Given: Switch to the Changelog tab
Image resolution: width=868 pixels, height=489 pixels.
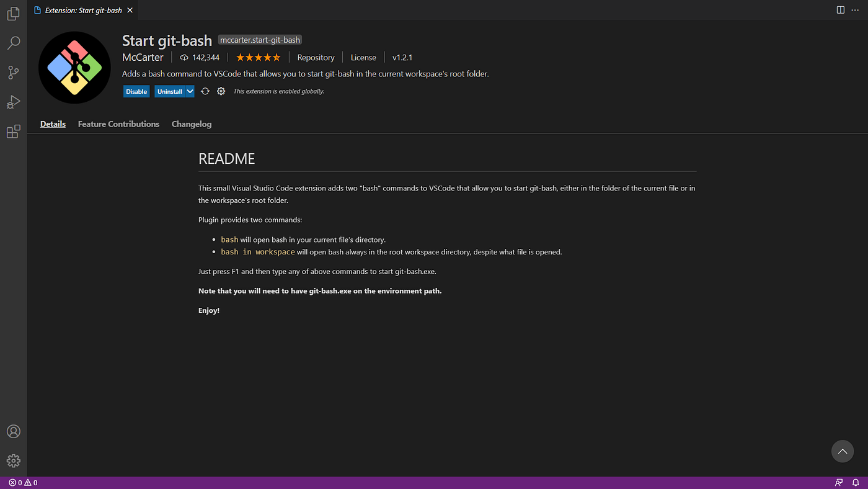Looking at the screenshot, I should click(192, 124).
